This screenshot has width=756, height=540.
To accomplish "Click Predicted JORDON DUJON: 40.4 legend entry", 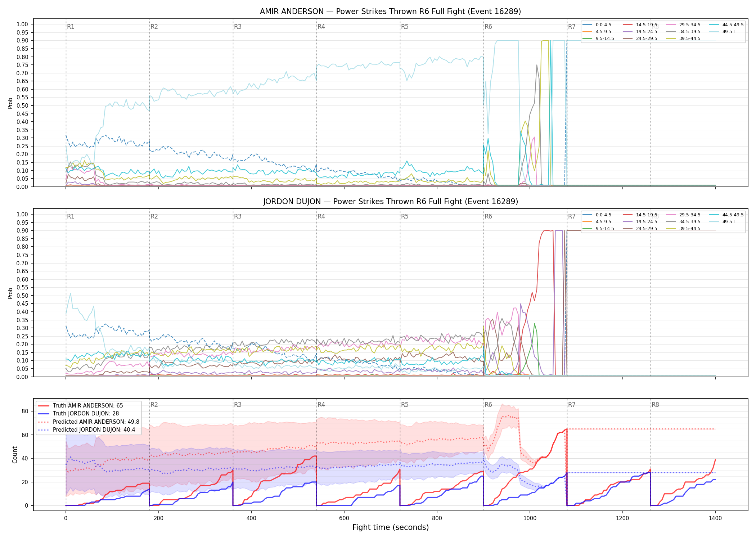I will click(x=86, y=430).
